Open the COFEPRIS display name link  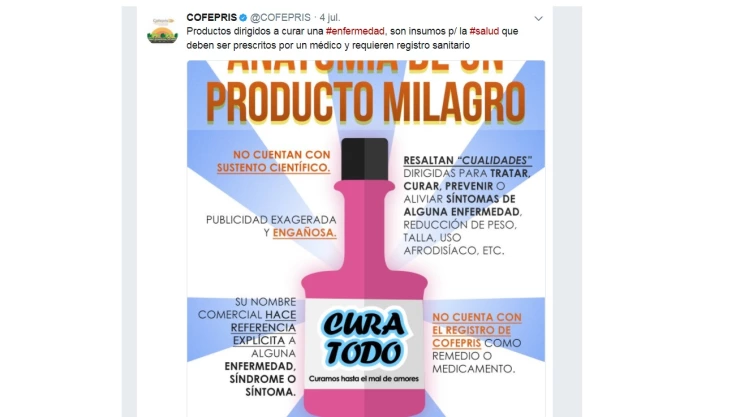[x=211, y=17]
